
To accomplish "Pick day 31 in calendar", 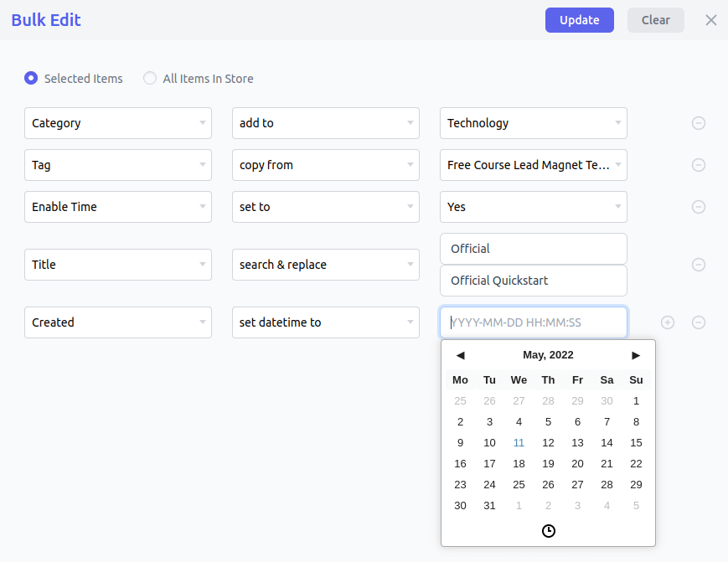I will pyautogui.click(x=489, y=505).
